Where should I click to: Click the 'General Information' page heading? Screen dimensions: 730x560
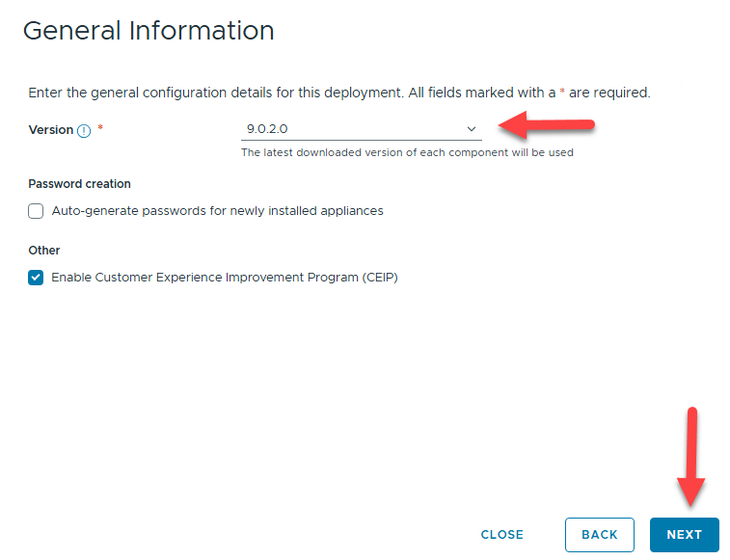click(x=149, y=31)
